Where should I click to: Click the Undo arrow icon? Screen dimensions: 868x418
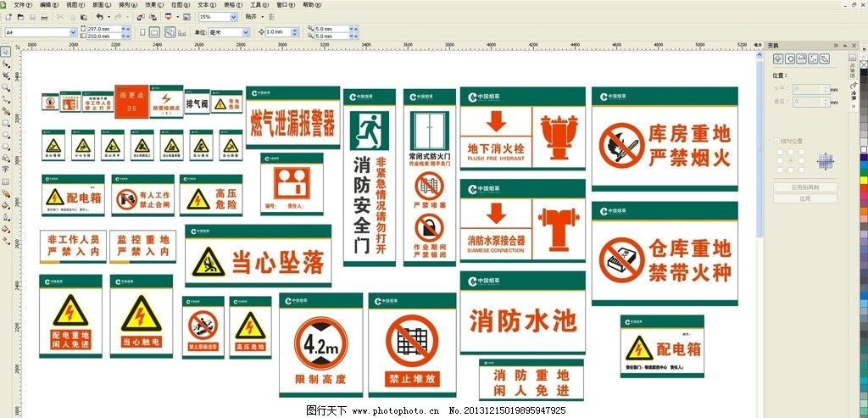(100, 17)
